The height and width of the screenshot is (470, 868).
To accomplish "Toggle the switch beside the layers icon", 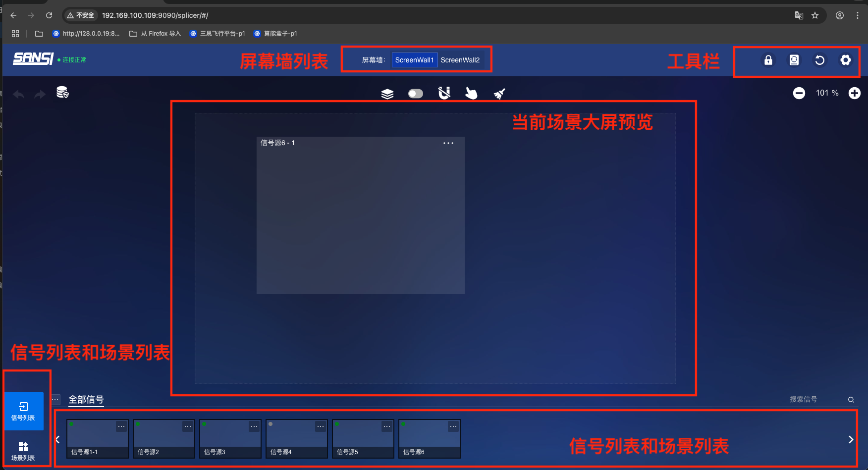I will click(416, 94).
